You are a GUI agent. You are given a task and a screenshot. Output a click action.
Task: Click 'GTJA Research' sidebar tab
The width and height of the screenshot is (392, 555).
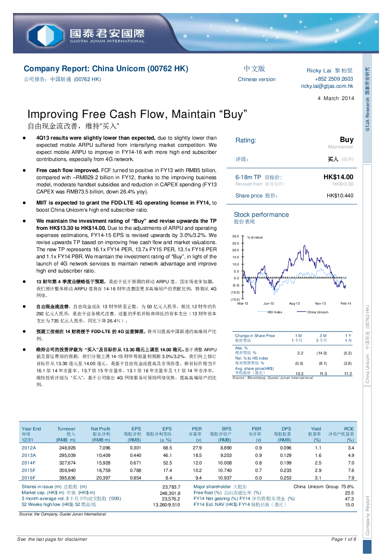[x=367, y=108]
